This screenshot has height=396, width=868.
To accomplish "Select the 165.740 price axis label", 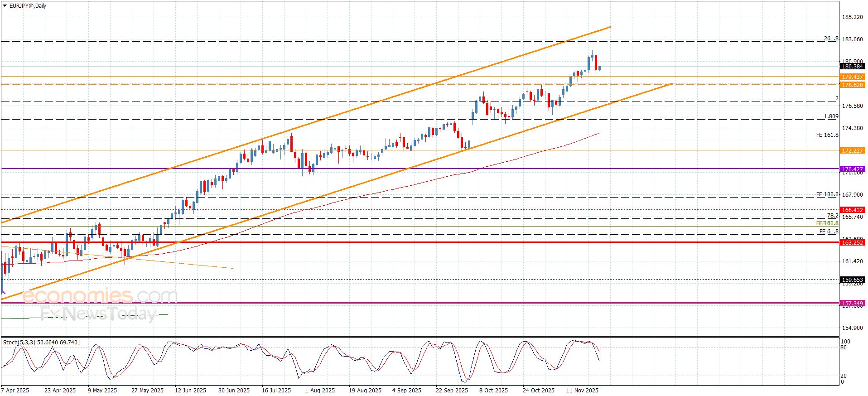I will (x=852, y=217).
